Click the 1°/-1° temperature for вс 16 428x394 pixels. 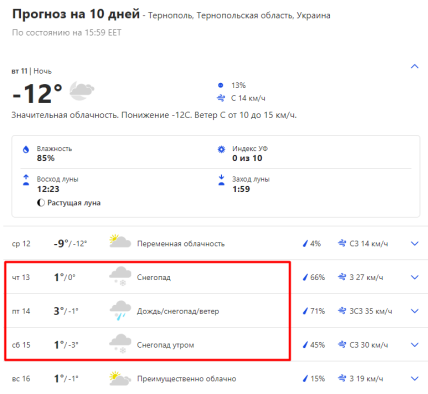click(x=66, y=378)
